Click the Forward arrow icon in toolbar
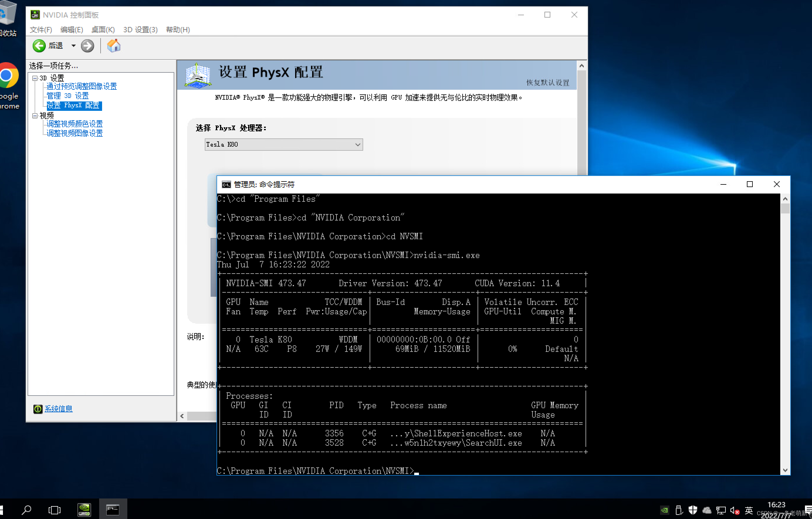Screen dimensions: 812x519 87,46
